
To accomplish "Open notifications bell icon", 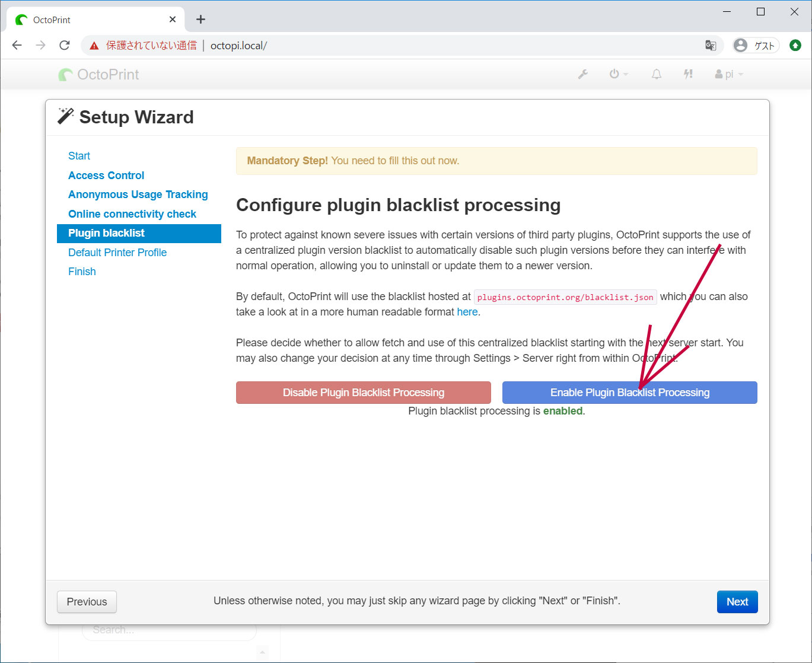I will pos(657,74).
